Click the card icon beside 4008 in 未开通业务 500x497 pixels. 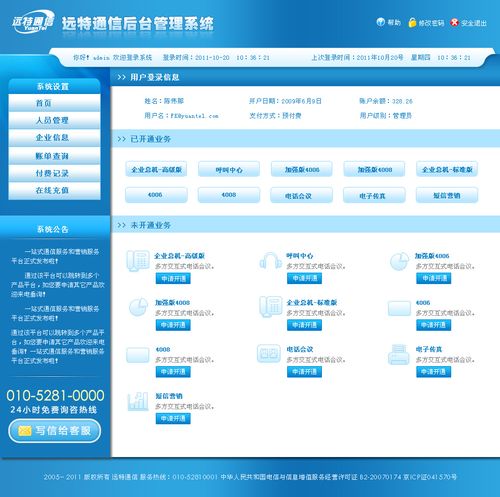(x=138, y=355)
